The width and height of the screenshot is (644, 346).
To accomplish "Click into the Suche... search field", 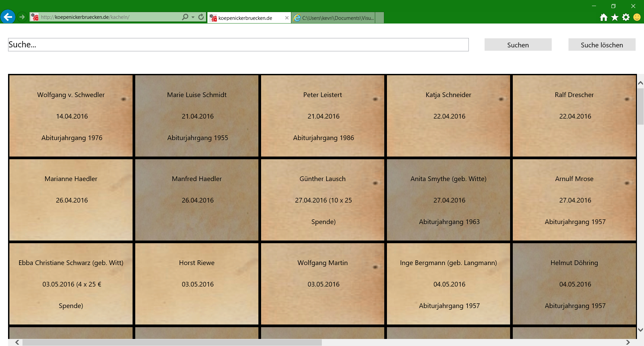I will 238,45.
